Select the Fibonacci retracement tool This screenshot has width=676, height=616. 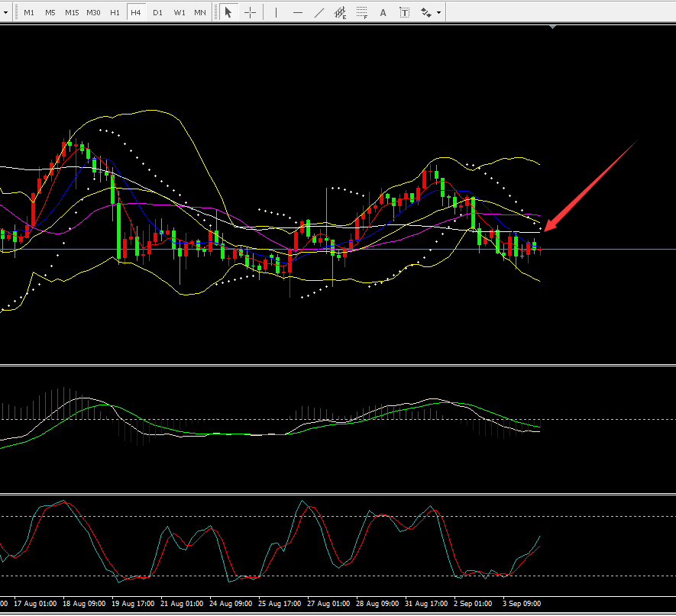362,12
